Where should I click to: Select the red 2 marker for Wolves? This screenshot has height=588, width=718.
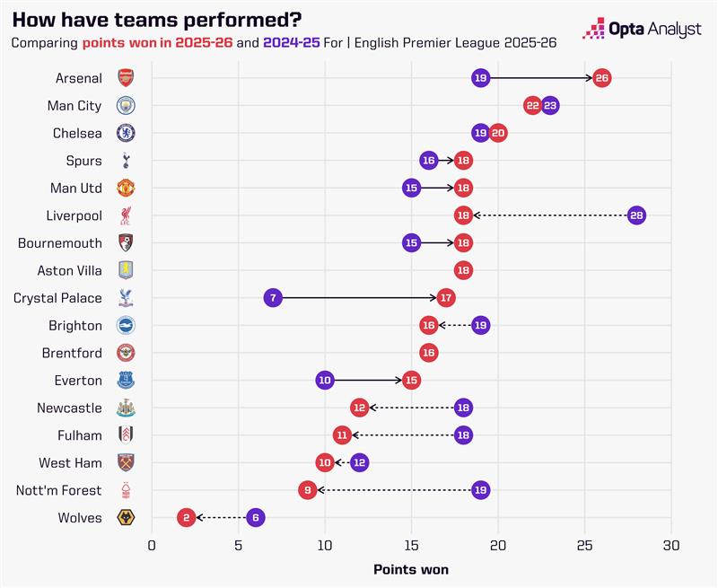[186, 518]
